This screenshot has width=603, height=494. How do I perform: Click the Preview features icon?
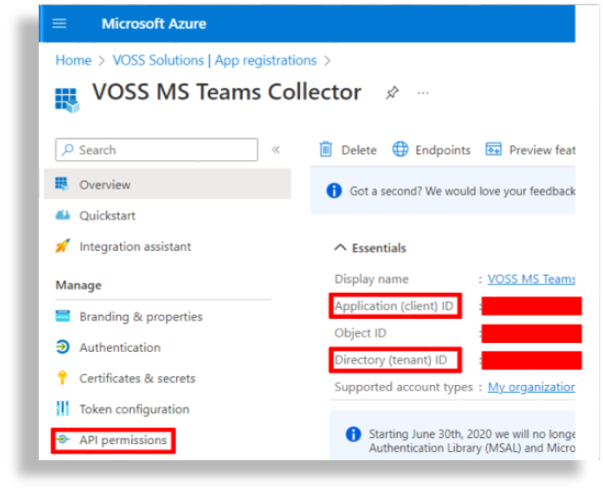pyautogui.click(x=493, y=149)
